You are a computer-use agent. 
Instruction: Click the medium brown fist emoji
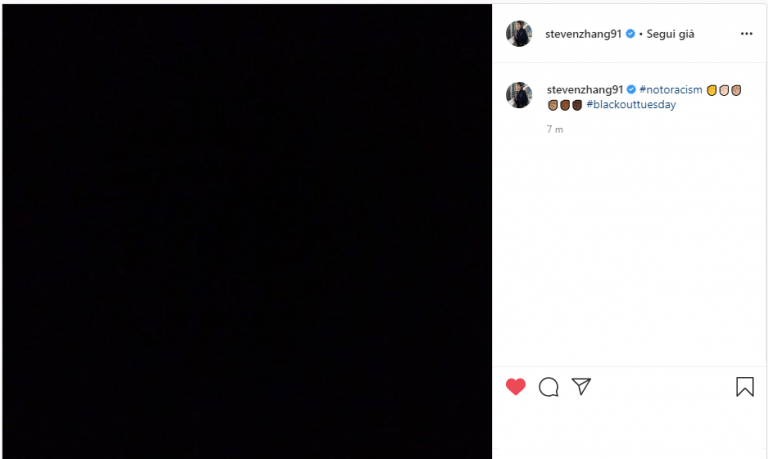click(565, 105)
